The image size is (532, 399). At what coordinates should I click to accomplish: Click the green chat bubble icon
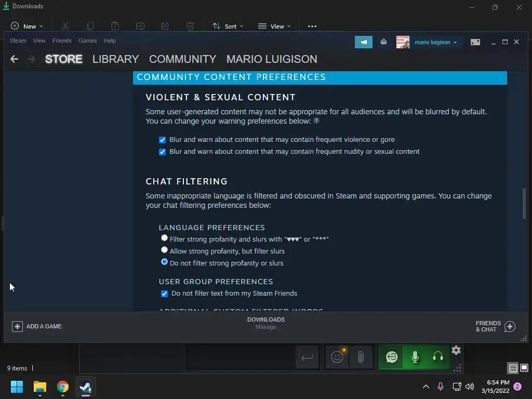coord(392,357)
